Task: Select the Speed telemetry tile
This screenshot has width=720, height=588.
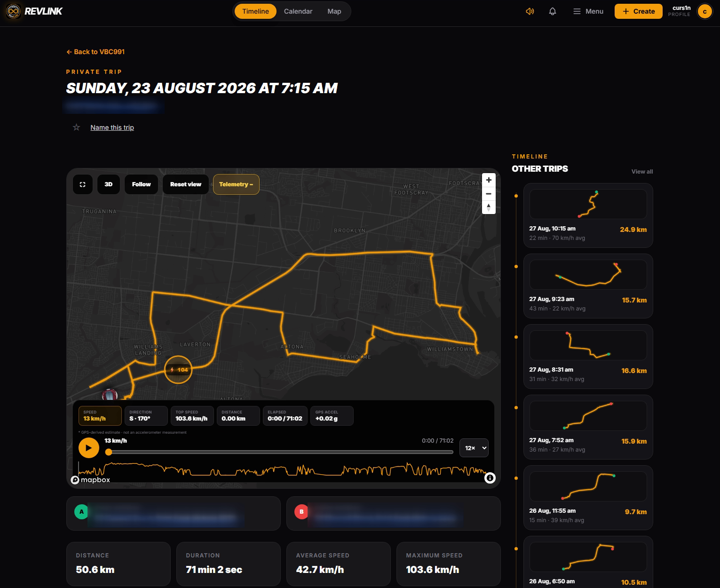Action: 100,416
